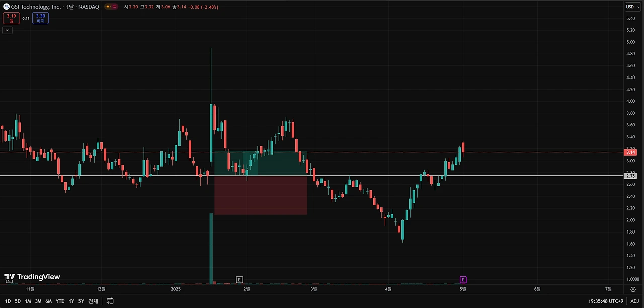Open chart settings gear icon on time axis
The image size is (644, 308).
click(632, 289)
